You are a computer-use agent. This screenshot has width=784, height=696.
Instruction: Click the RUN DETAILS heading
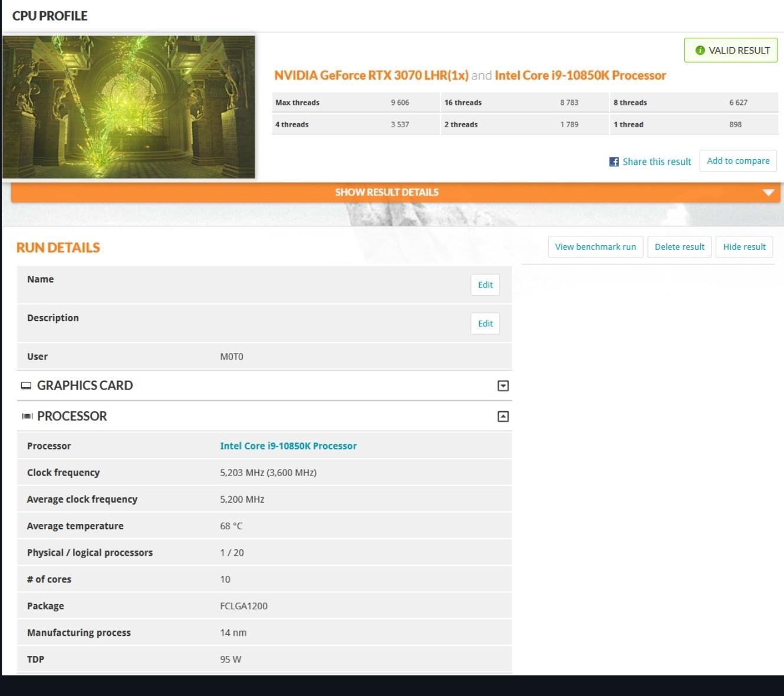point(58,248)
